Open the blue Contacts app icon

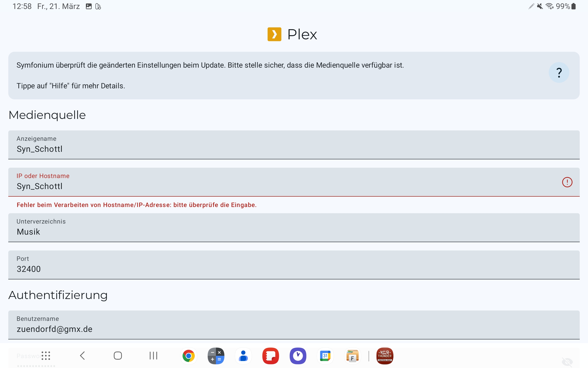pyautogui.click(x=243, y=356)
